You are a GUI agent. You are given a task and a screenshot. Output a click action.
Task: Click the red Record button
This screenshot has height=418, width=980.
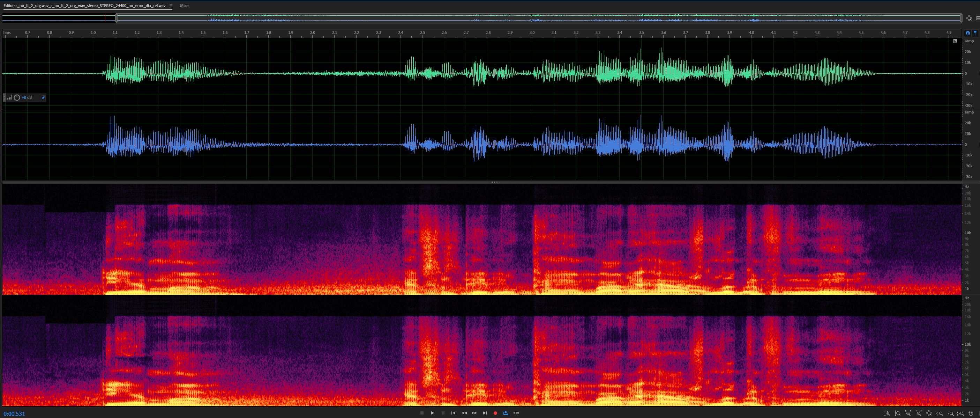click(x=495, y=413)
